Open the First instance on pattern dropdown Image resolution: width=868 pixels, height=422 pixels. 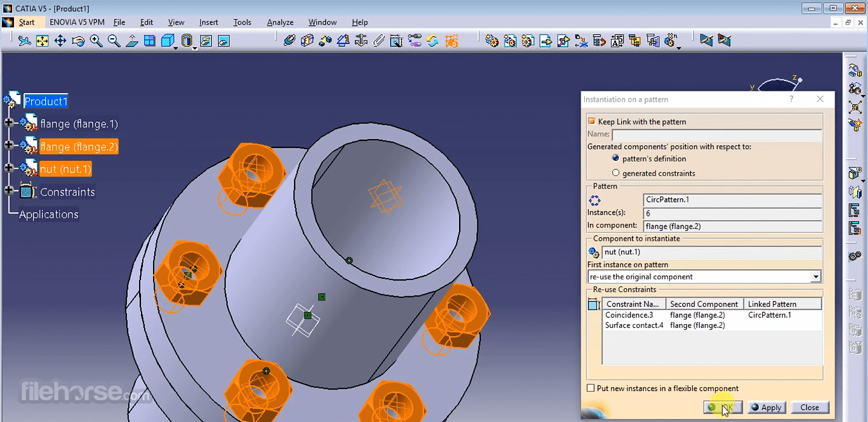point(815,277)
